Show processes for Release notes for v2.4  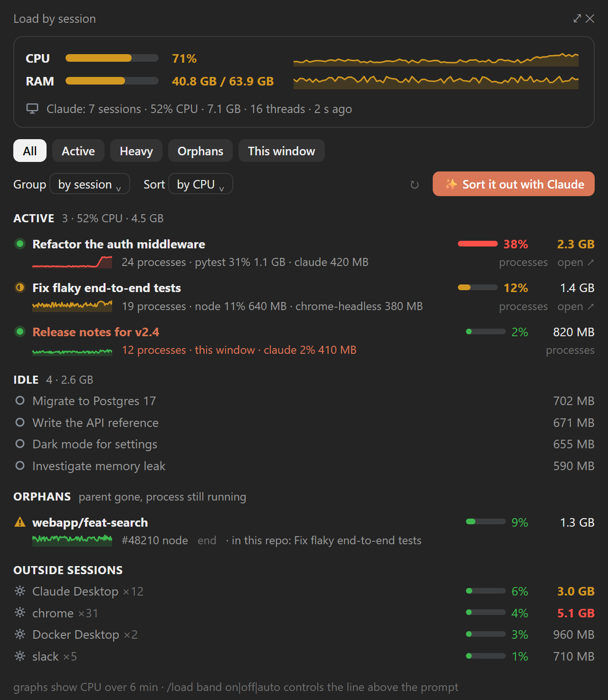coord(570,350)
